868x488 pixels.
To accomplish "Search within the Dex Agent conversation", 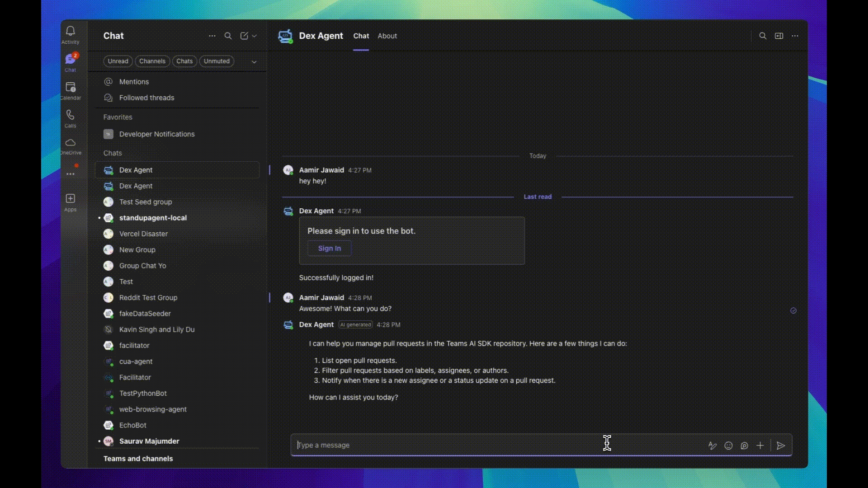I will coord(762,36).
